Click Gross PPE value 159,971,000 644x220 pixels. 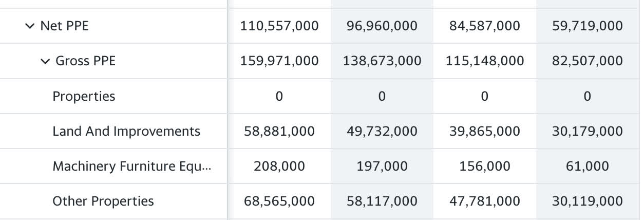pos(279,61)
